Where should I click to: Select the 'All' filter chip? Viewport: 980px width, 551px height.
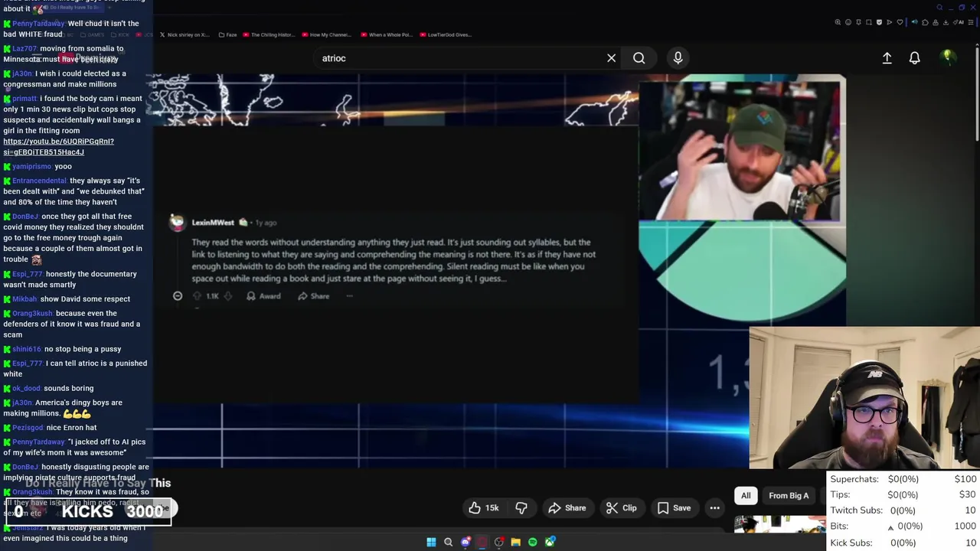[x=746, y=496]
